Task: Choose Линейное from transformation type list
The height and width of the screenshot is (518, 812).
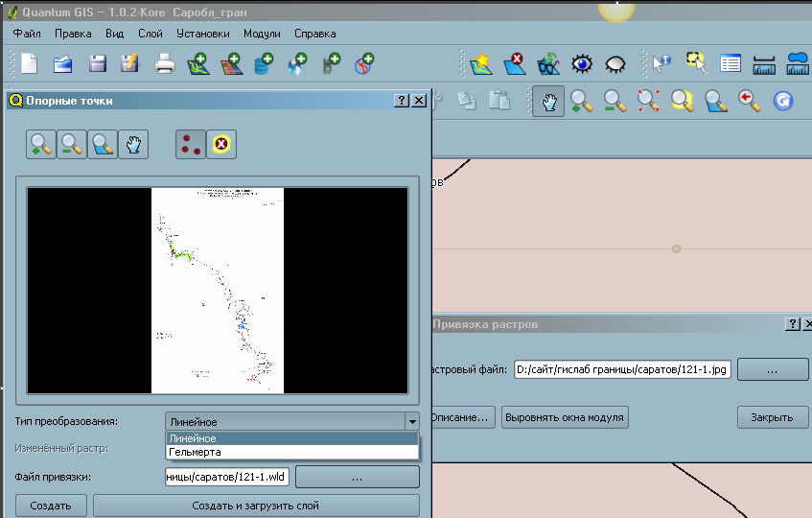Action: click(193, 438)
